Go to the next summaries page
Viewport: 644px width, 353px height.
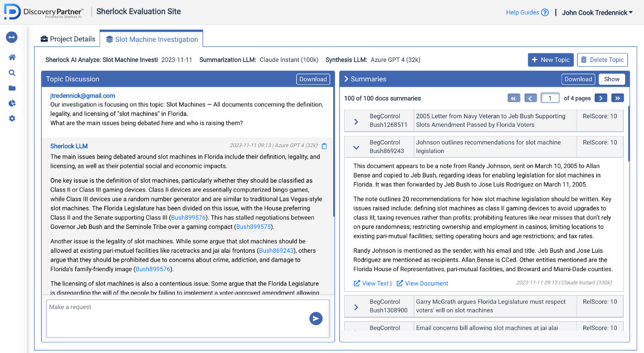(601, 98)
